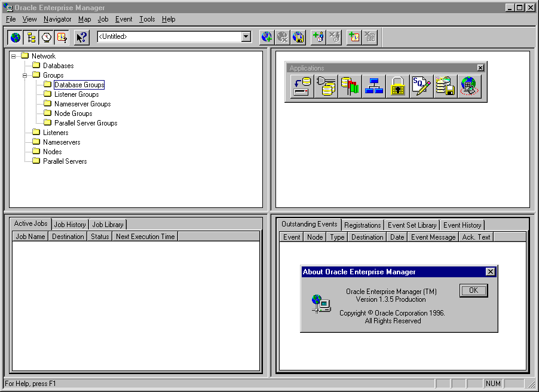
Task: Open the Event menu
Action: pyautogui.click(x=124, y=19)
